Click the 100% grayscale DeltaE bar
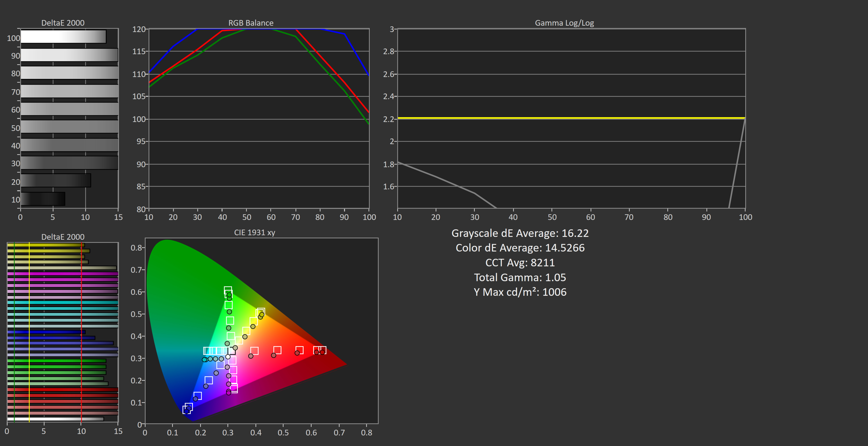 point(63,37)
